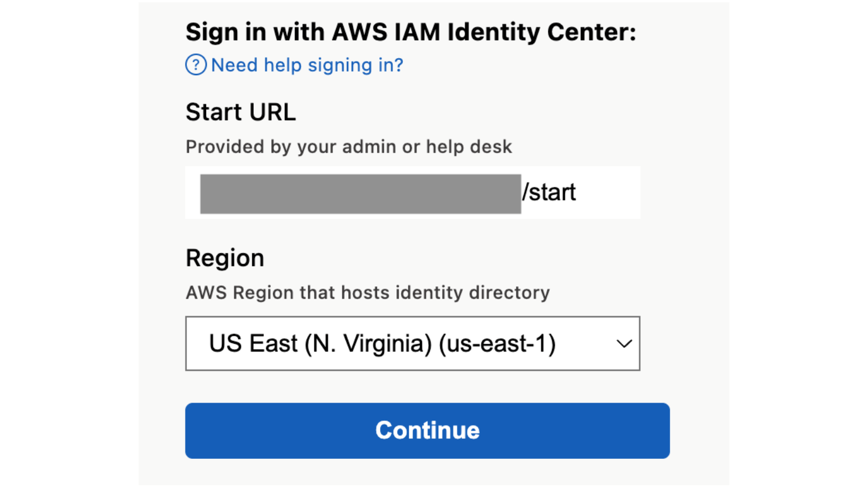Click the "Start URL" field label
The image size is (868, 487).
point(241,112)
